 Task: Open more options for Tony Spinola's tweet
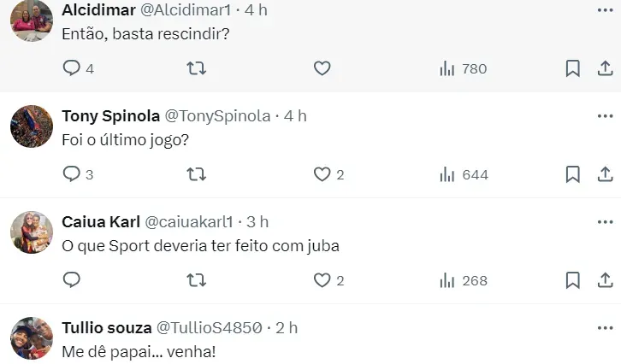pos(604,115)
